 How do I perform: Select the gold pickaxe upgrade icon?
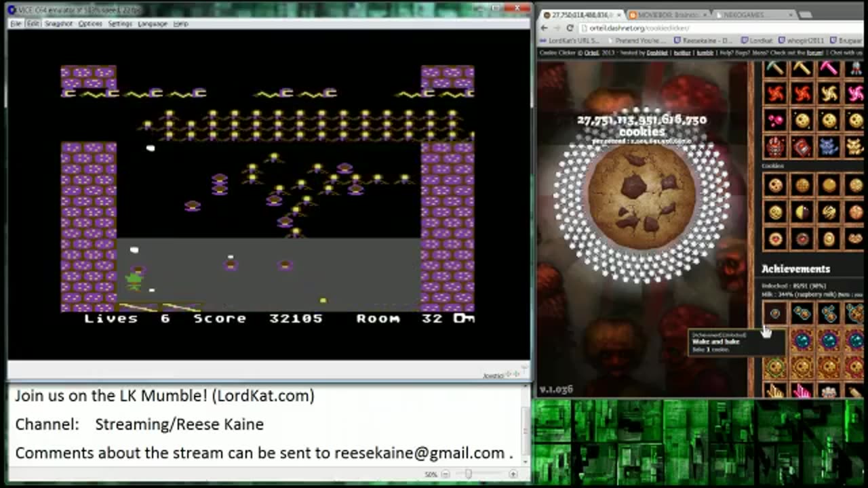pyautogui.click(x=802, y=68)
